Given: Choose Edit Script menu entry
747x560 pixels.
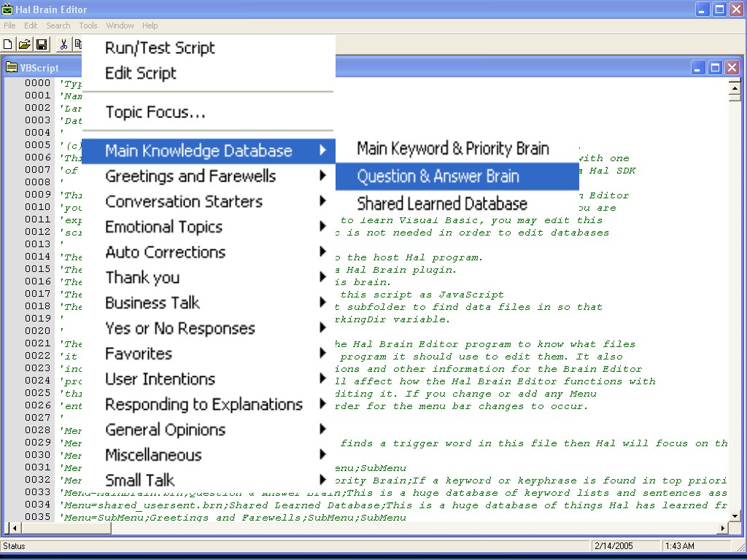Looking at the screenshot, I should (x=208, y=73).
